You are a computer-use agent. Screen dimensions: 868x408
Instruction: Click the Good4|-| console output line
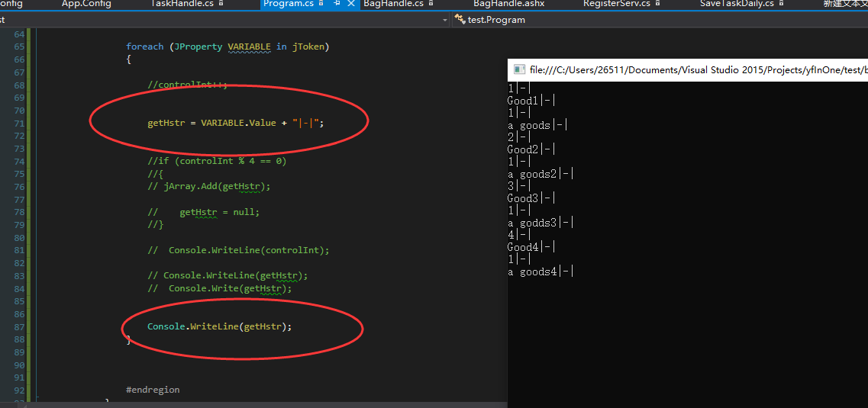[x=531, y=246]
